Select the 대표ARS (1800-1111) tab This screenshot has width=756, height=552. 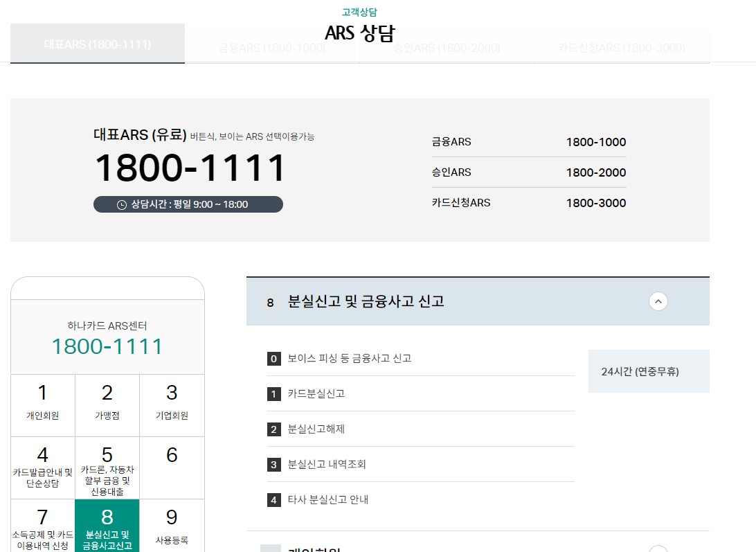[98, 44]
